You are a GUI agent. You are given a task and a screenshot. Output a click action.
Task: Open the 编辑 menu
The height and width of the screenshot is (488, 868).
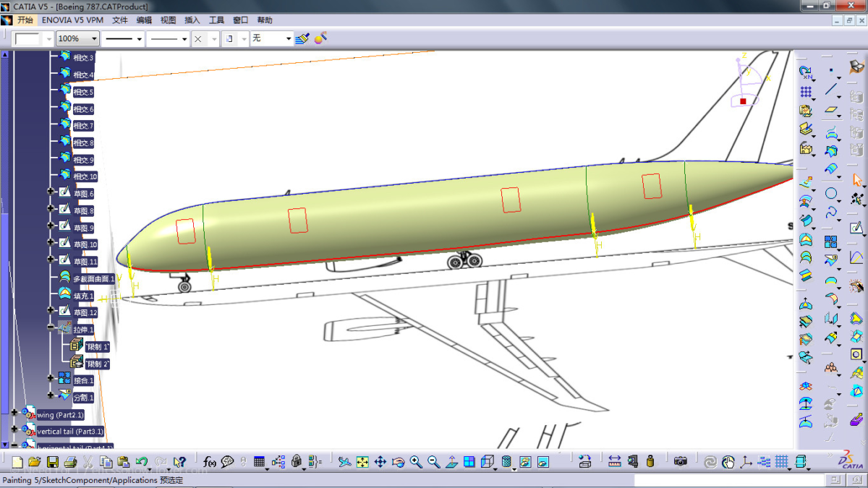tap(144, 20)
